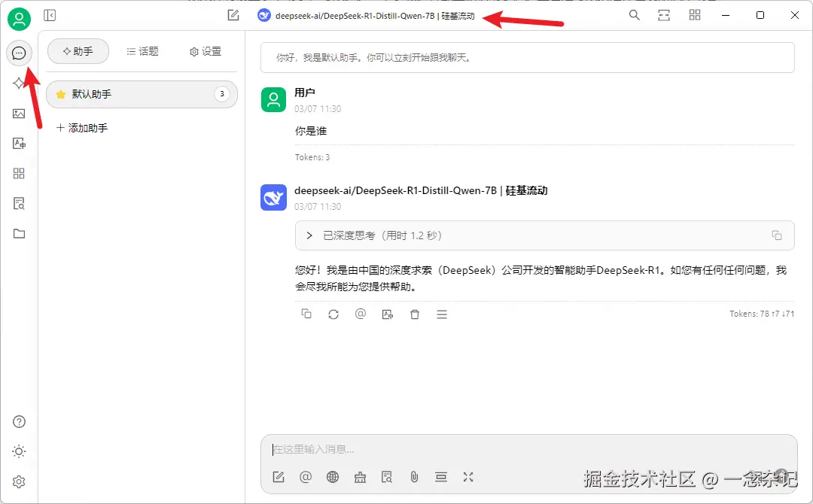This screenshot has height=504, width=813.
Task: Copy the thinking content icon
Action: [777, 235]
